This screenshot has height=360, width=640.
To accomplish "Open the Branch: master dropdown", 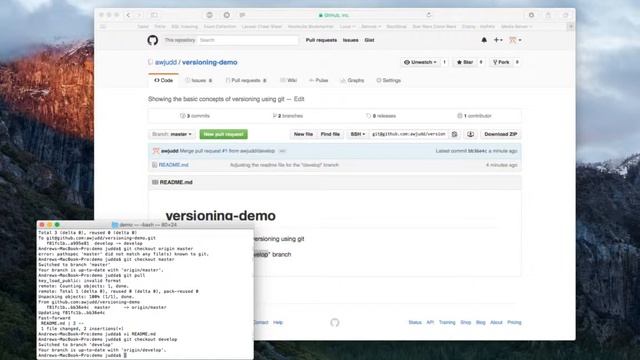I will 172,134.
